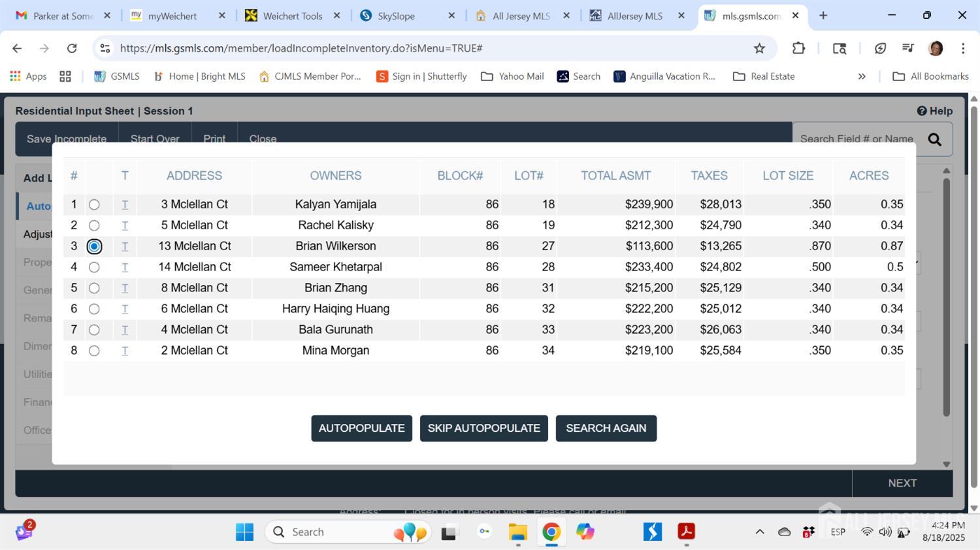Choose the 2 Mclellan Ct radio option

pyautogui.click(x=94, y=351)
